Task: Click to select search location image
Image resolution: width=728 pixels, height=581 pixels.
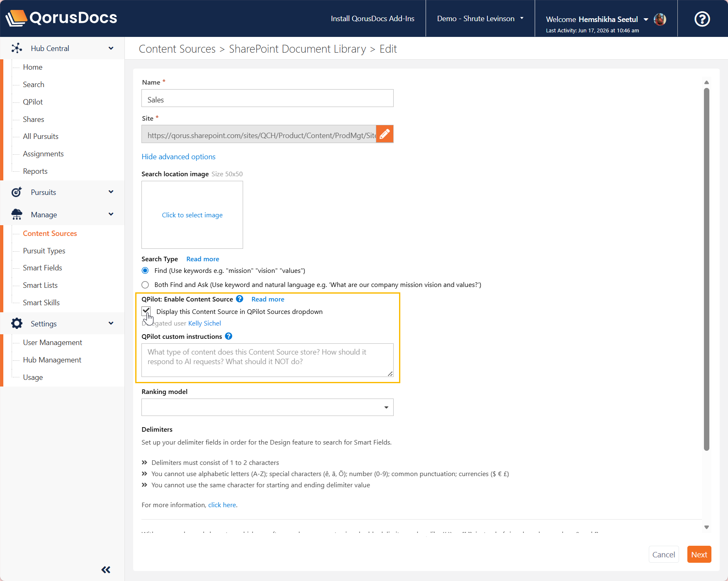Action: pos(192,215)
